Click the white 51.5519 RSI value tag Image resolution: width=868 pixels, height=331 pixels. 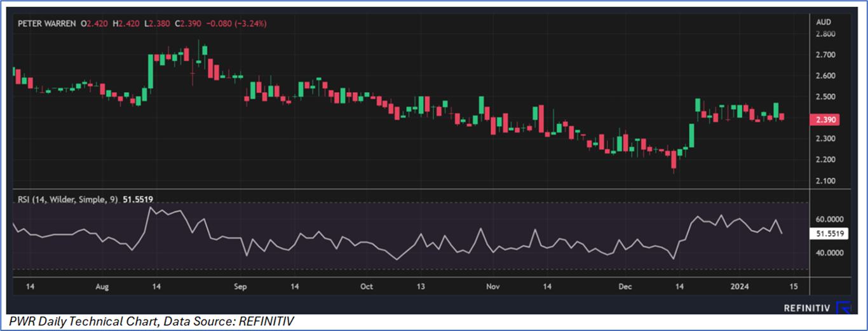pyautogui.click(x=830, y=234)
